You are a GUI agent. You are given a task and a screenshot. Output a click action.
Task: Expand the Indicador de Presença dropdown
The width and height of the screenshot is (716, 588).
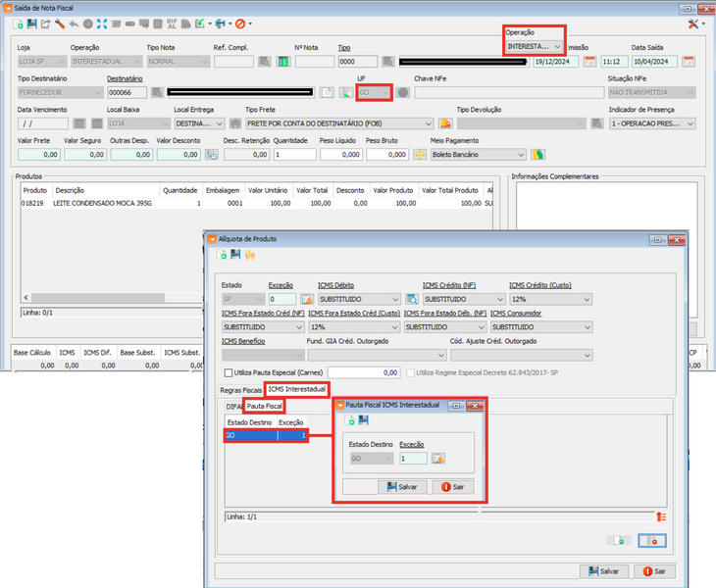(690, 123)
